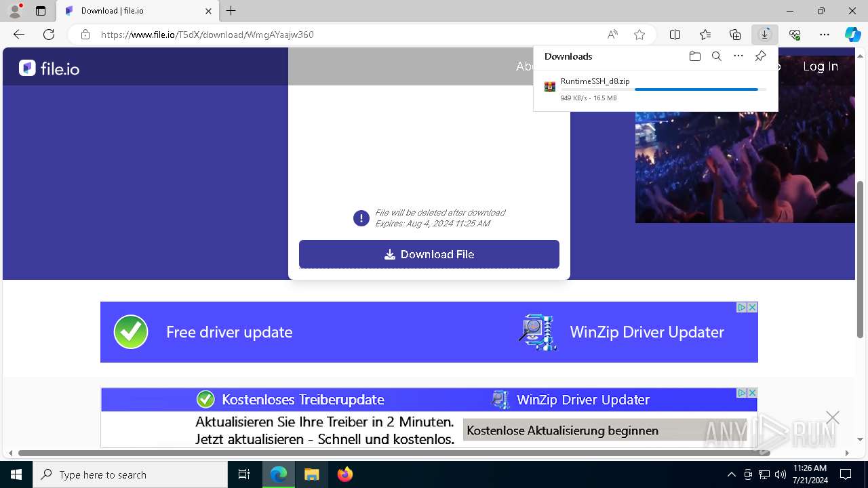Close the bottom WinZip ad
Screen dimensions: 868x488
(752, 393)
